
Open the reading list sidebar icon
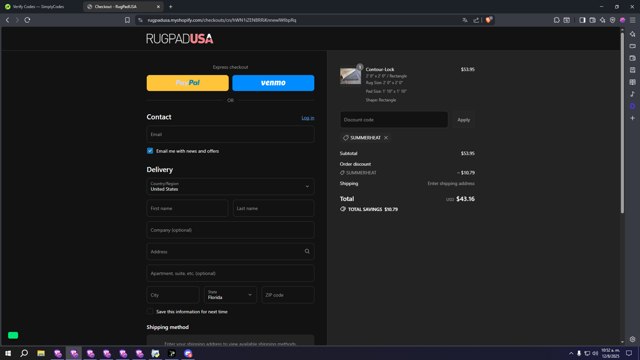[x=632, y=82]
